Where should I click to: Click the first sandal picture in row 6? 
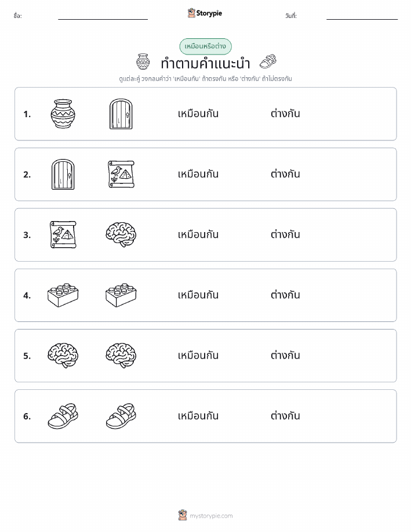pos(63,416)
